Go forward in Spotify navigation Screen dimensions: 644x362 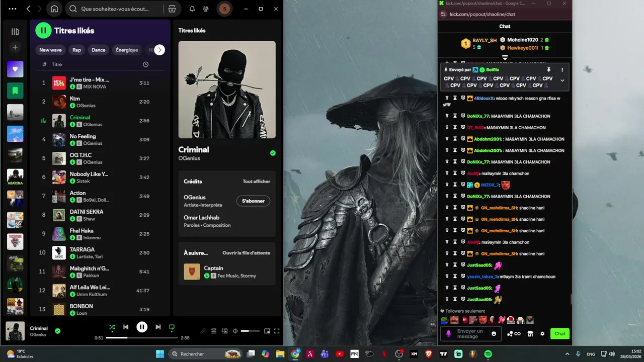[x=40, y=9]
